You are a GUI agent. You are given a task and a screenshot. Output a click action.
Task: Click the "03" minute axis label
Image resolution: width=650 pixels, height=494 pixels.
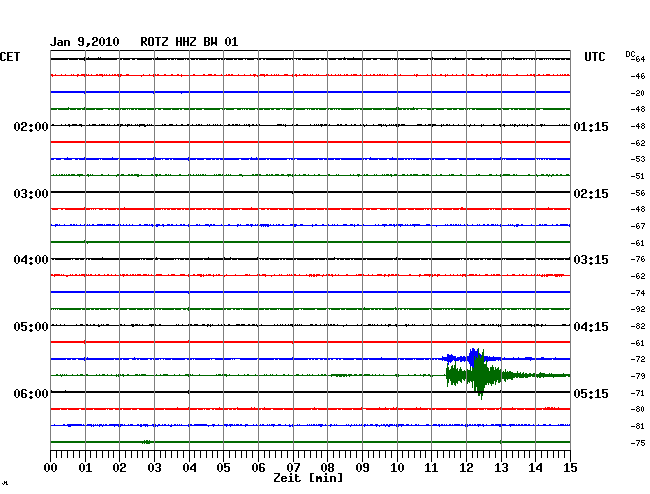coord(154,468)
